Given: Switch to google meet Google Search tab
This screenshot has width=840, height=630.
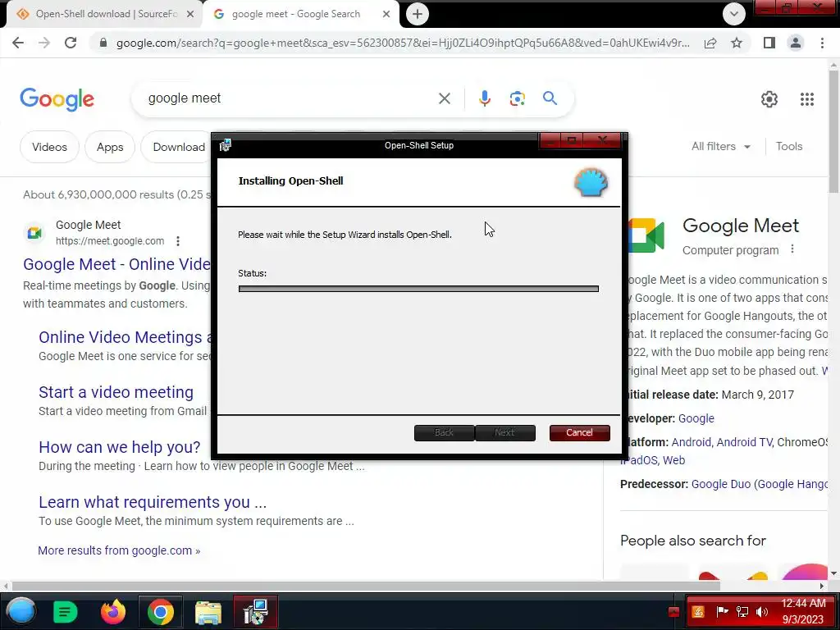Looking at the screenshot, I should point(301,14).
